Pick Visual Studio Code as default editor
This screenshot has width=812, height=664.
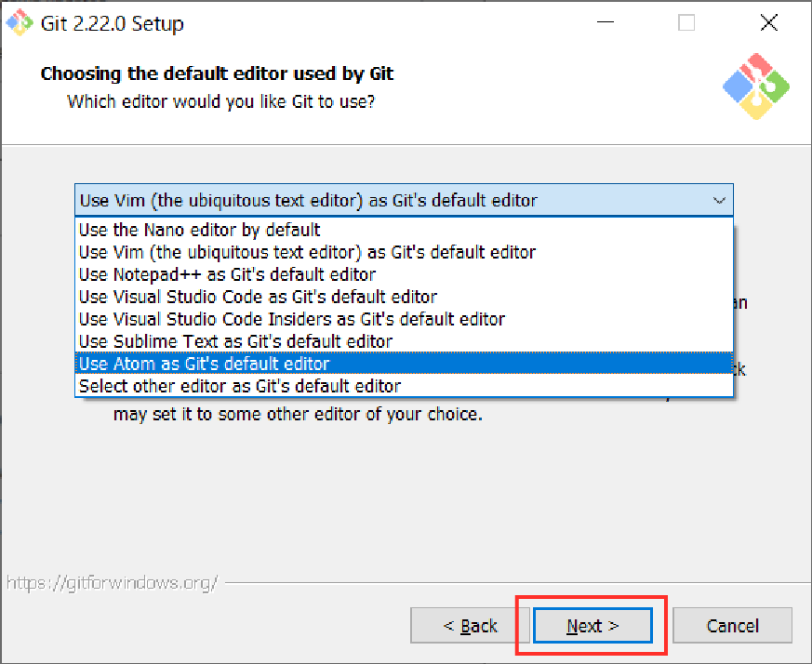pyautogui.click(x=258, y=297)
